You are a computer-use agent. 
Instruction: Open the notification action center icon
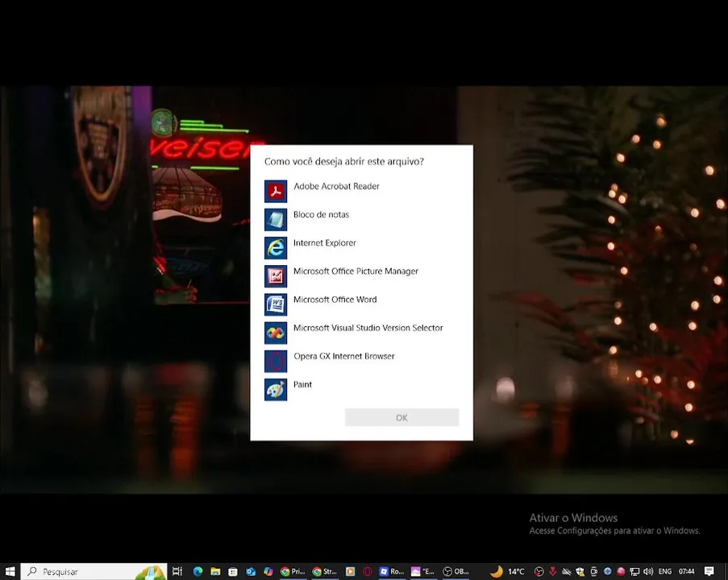(x=709, y=571)
